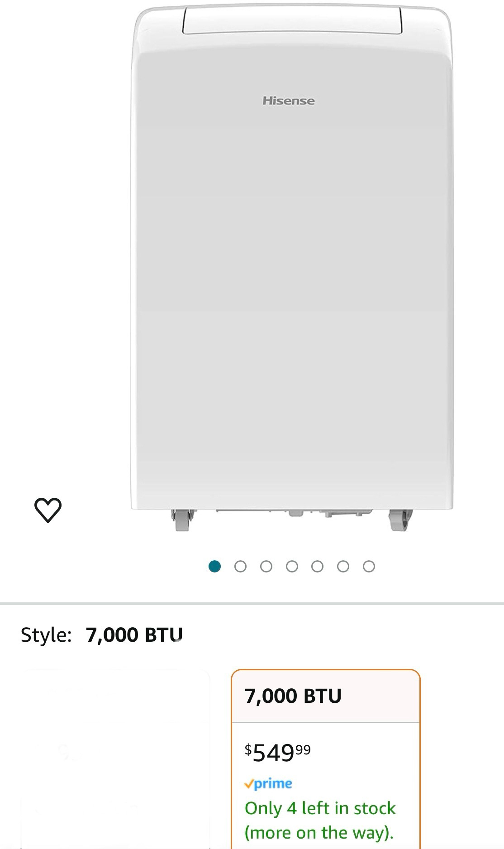Screen dimensions: 504x849
Task: Select the fourth carousel dot
Action: pyautogui.click(x=292, y=566)
